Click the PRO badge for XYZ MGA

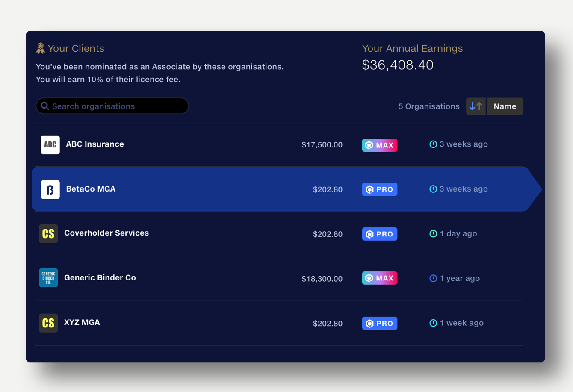point(380,323)
